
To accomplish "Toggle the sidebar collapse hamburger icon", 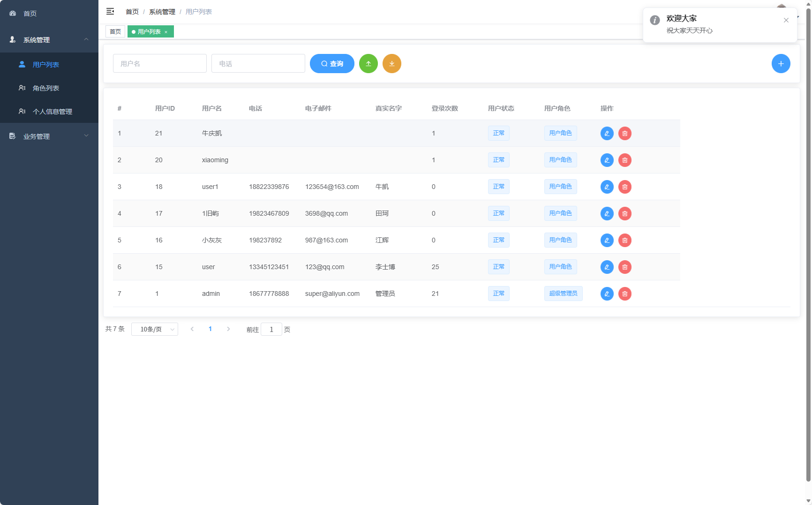I will [x=110, y=11].
